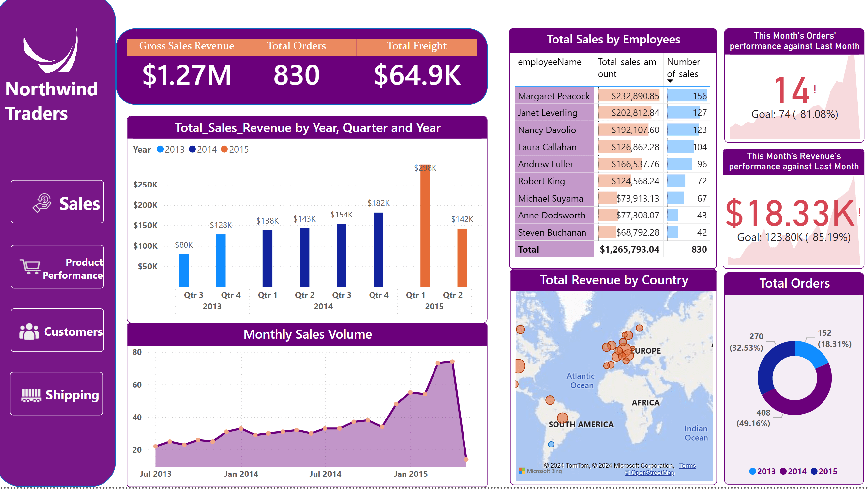868x490 pixels.
Task: Select the Margaret Peacock table row
Action: coord(554,96)
